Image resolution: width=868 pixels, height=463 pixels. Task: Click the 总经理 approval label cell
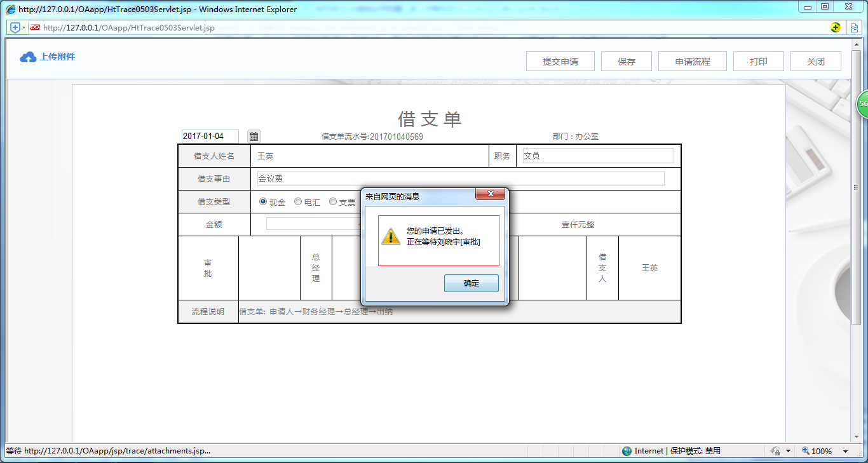(316, 268)
